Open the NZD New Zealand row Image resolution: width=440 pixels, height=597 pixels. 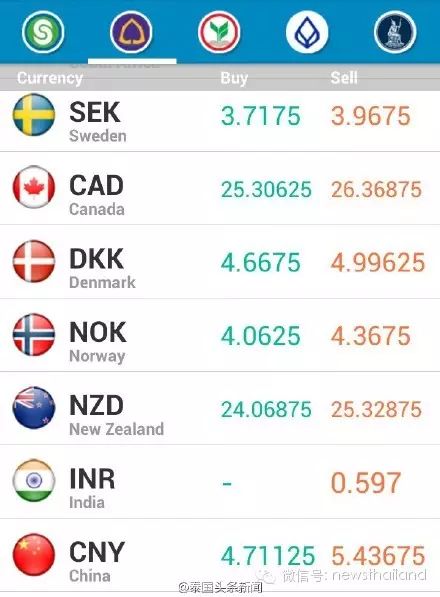pos(220,409)
